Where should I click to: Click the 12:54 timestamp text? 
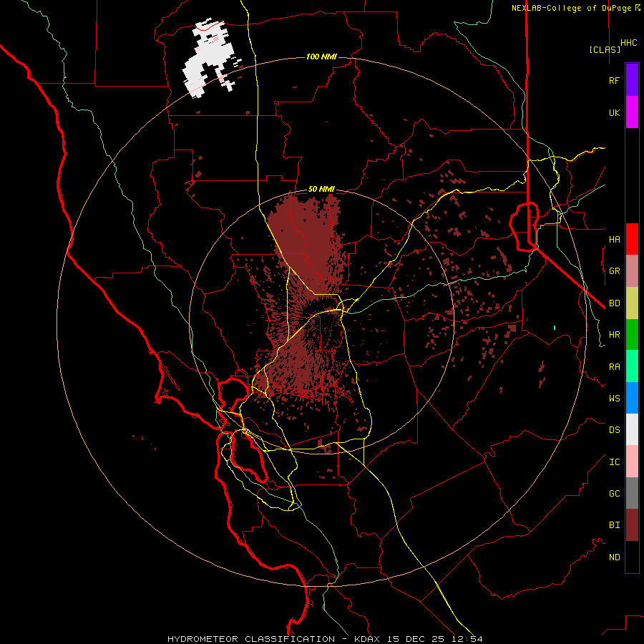coord(469,639)
